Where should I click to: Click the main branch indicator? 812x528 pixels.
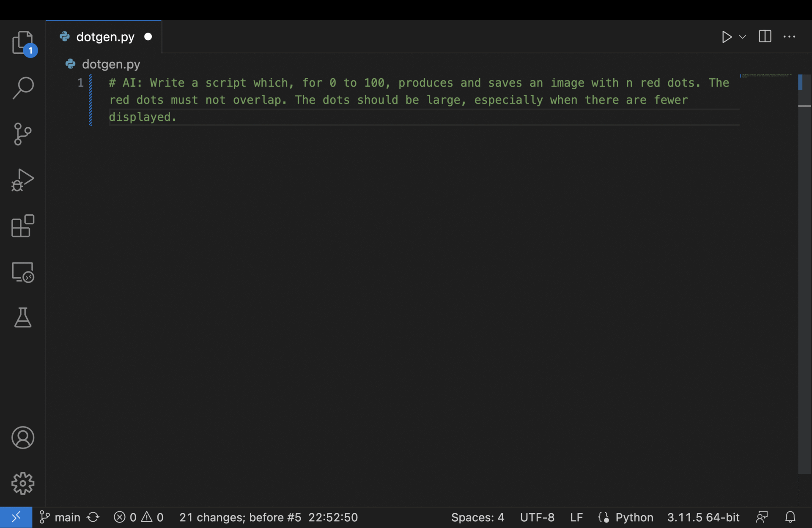60,517
